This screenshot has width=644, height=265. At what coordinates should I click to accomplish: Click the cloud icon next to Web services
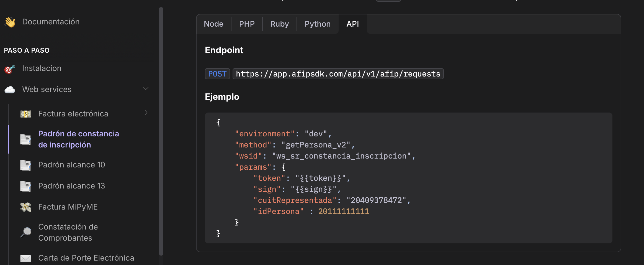pyautogui.click(x=10, y=90)
